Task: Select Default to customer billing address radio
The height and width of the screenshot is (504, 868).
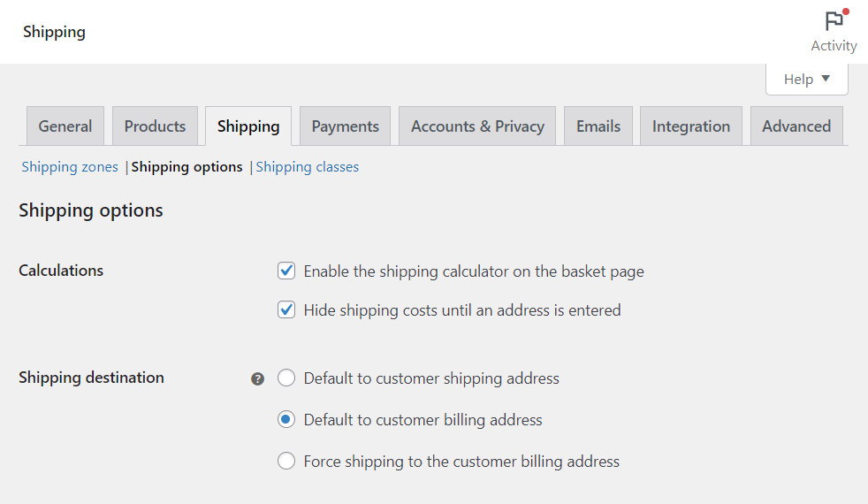Action: 286,420
